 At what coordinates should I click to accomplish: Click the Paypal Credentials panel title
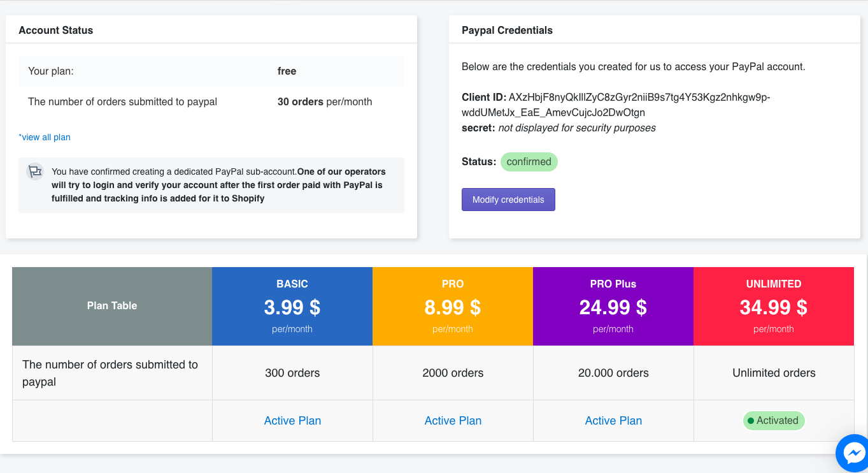pyautogui.click(x=507, y=30)
